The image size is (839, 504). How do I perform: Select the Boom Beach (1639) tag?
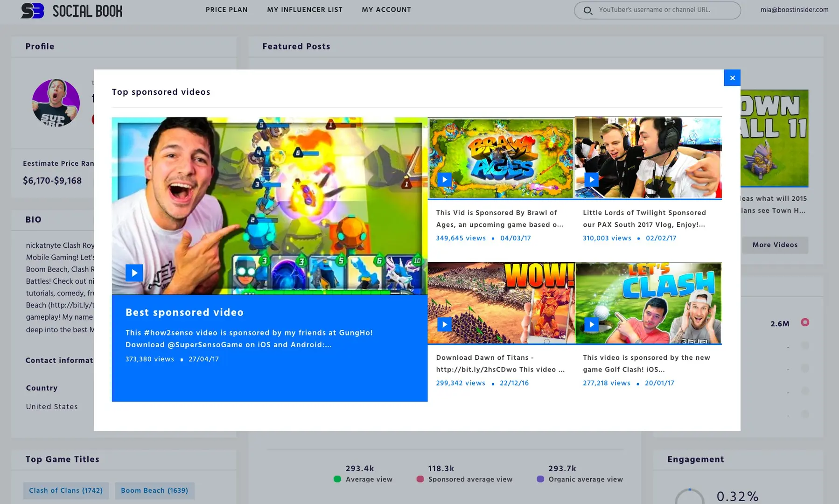[x=154, y=490]
